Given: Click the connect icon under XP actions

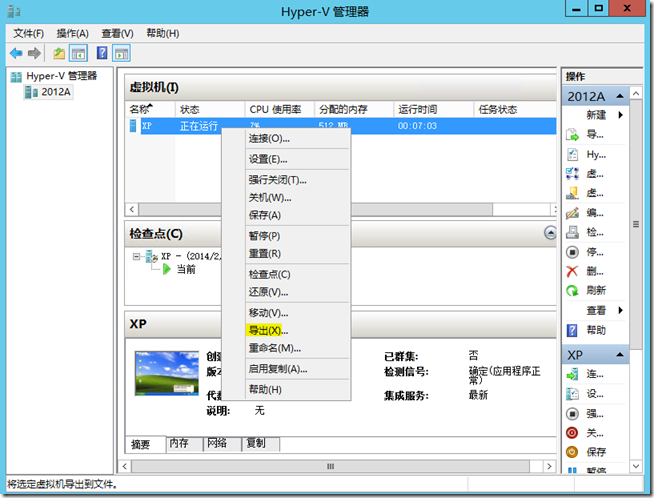Looking at the screenshot, I should tap(572, 374).
